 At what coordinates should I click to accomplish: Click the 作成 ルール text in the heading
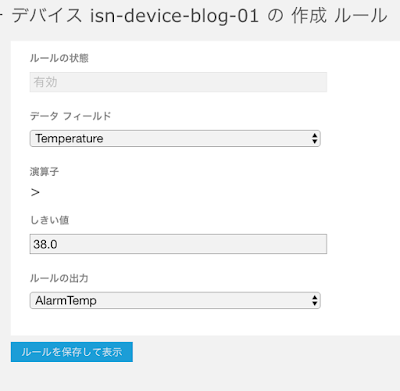[x=339, y=16]
